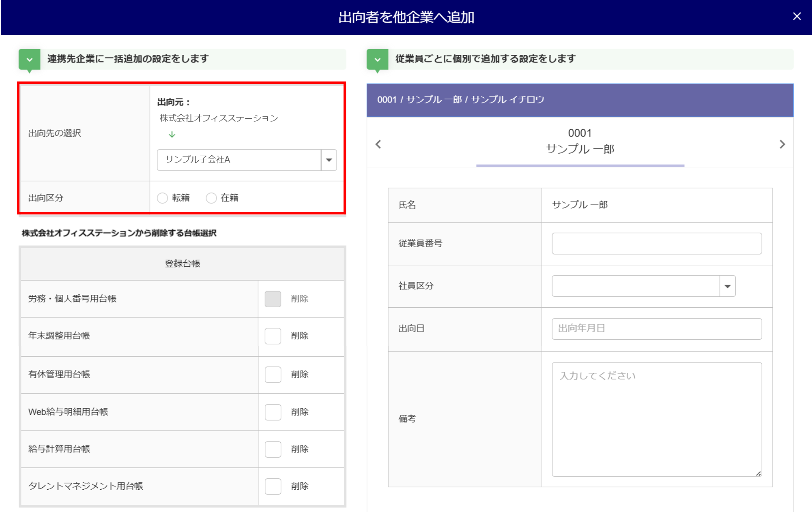
Task: Click the 0001 / サンプル 一郎 header bar
Action: [x=580, y=100]
